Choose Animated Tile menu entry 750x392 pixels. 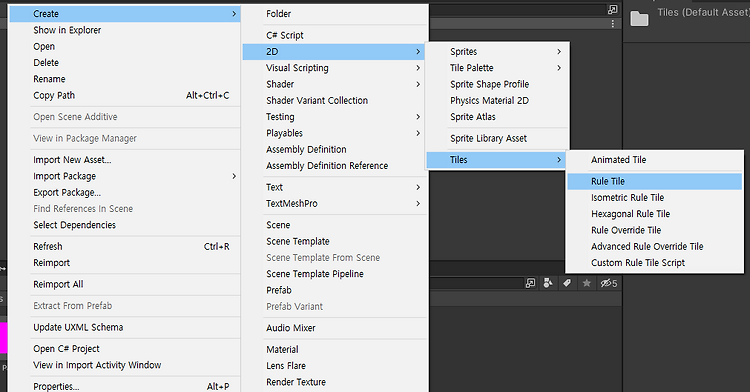(654, 160)
